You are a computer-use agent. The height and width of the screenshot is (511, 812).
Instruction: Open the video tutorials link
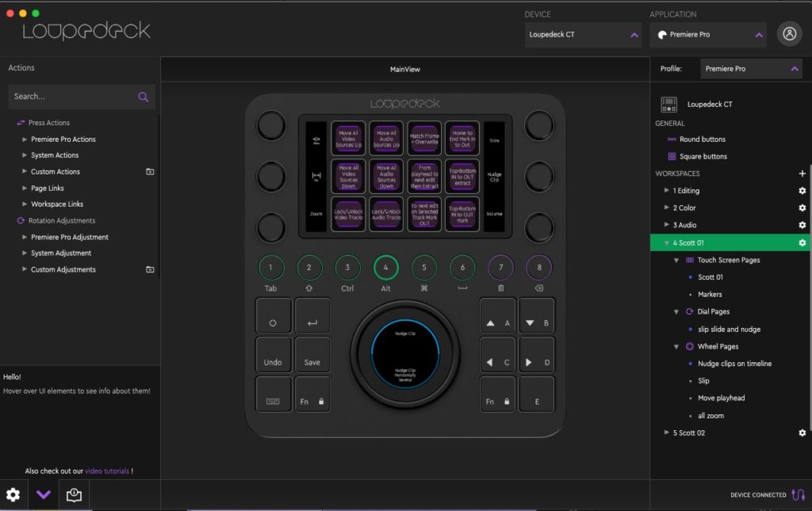[107, 471]
